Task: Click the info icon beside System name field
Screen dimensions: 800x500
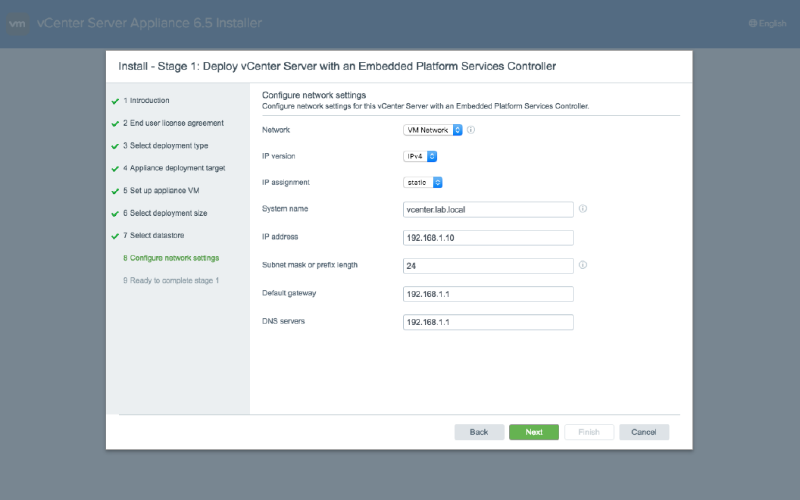Action: (x=582, y=209)
